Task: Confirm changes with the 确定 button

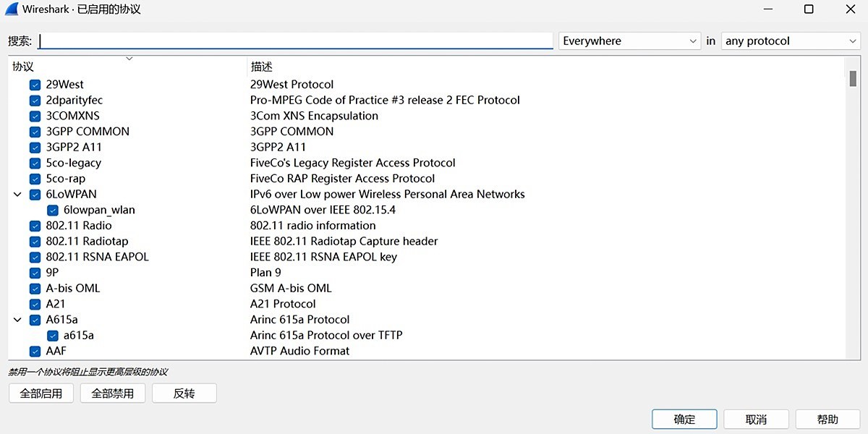Action: pos(684,419)
